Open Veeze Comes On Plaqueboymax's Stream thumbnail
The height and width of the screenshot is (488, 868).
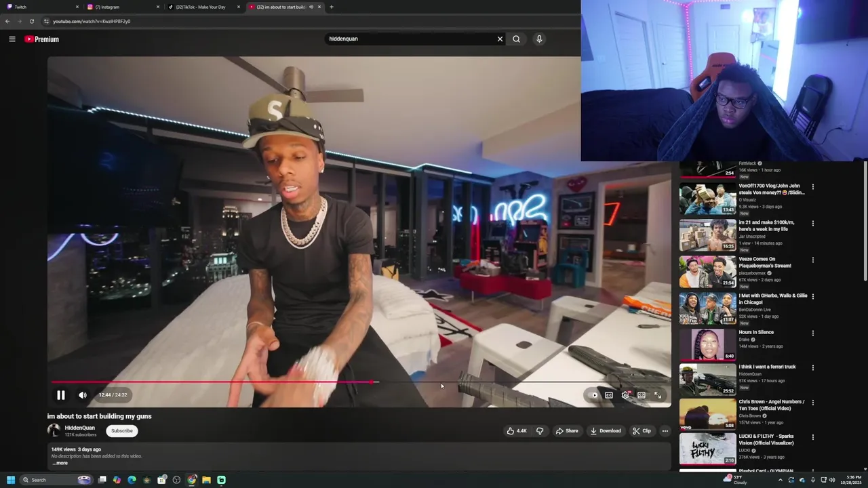[x=707, y=272]
